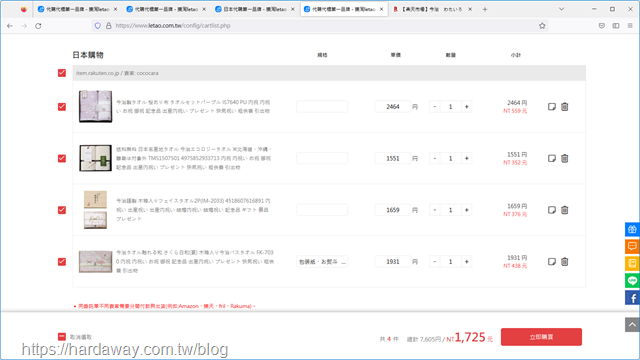Delete the 1931 yen towel item

(564, 262)
